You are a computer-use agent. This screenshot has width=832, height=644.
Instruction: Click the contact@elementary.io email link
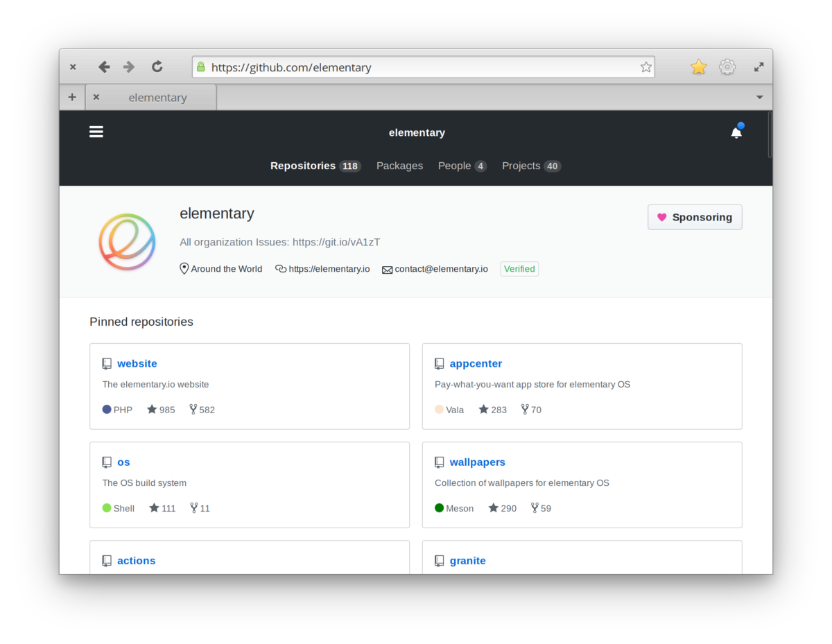(442, 269)
